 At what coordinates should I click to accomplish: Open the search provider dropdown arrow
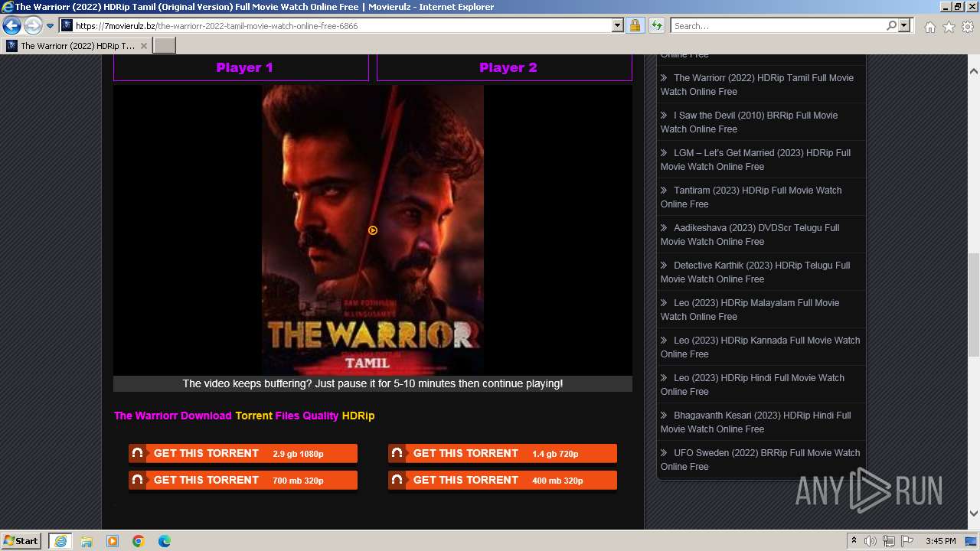pyautogui.click(x=904, y=25)
